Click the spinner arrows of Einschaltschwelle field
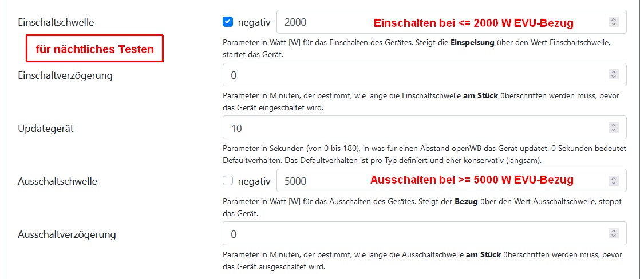 point(614,22)
